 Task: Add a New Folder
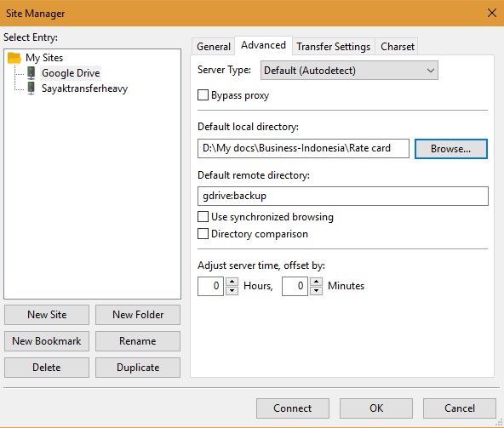[138, 315]
